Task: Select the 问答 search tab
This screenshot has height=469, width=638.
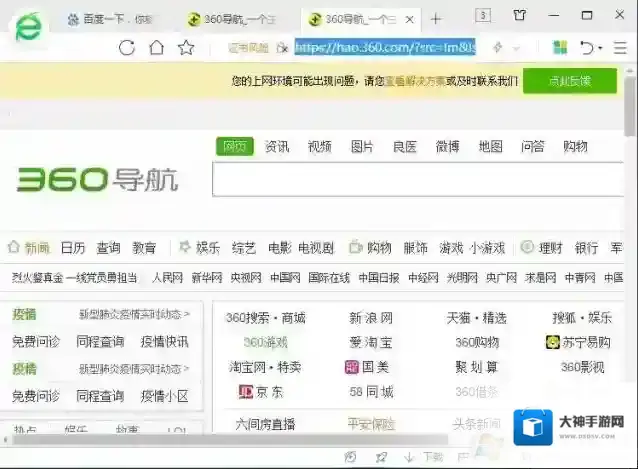Action: (533, 146)
